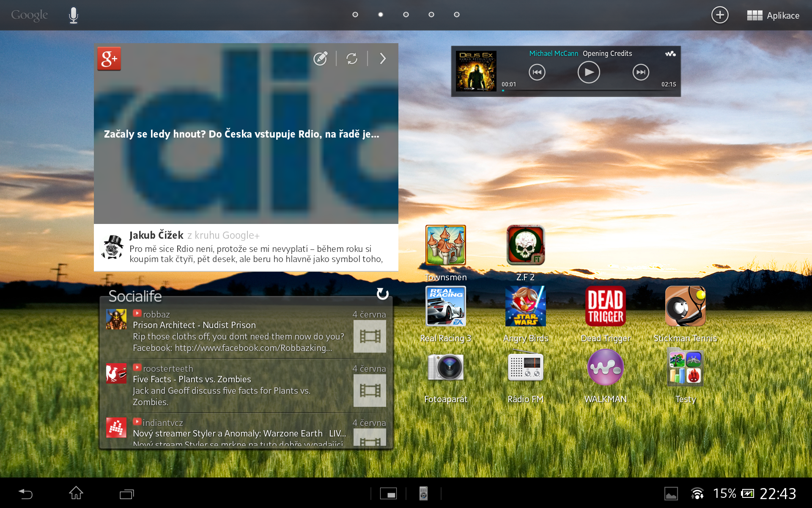Start the WALKMAN music app
Screen dimensions: 812x508
605,367
